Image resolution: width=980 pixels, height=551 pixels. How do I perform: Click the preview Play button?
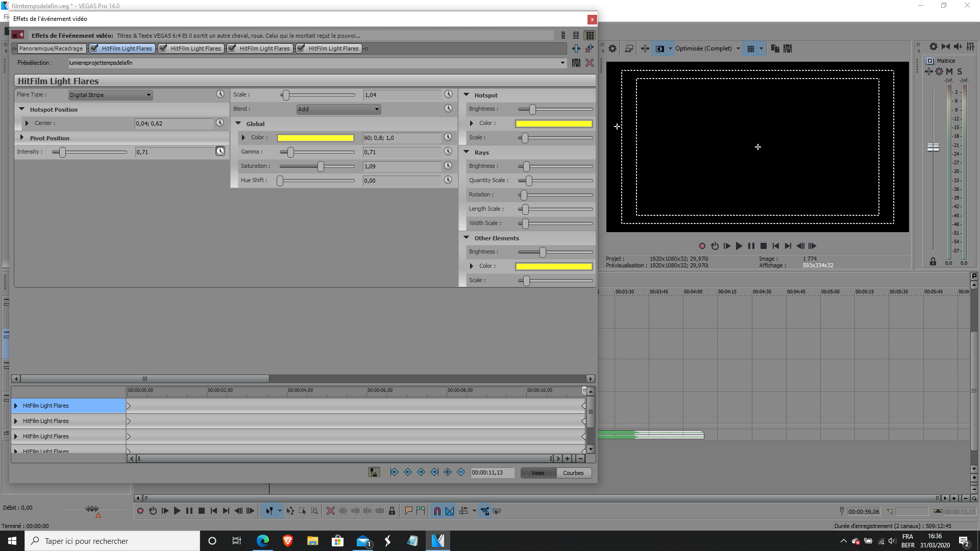[739, 246]
